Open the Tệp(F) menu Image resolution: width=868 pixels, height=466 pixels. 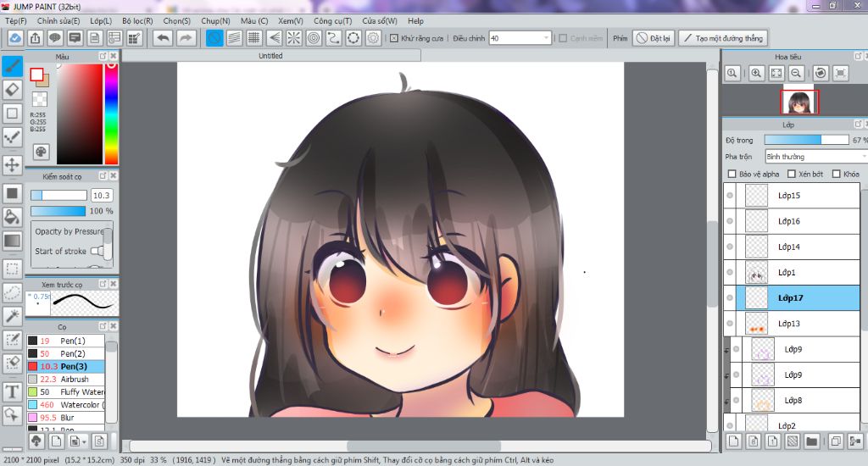click(15, 21)
